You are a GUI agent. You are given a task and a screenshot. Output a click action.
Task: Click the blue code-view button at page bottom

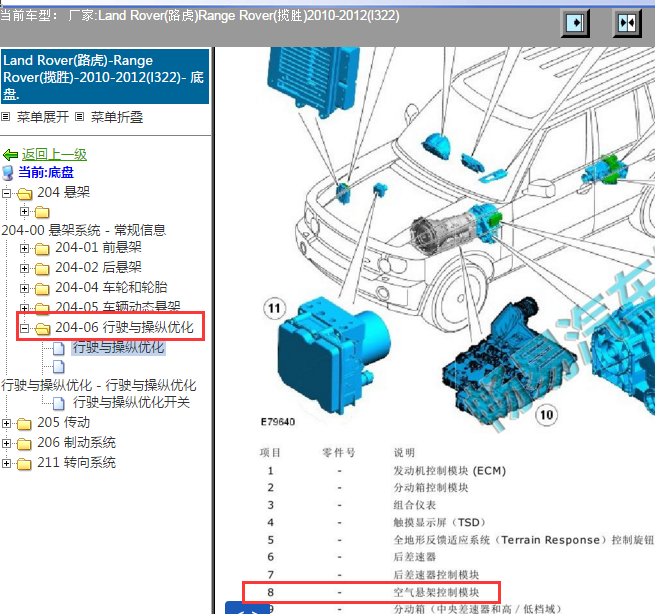click(x=247, y=608)
